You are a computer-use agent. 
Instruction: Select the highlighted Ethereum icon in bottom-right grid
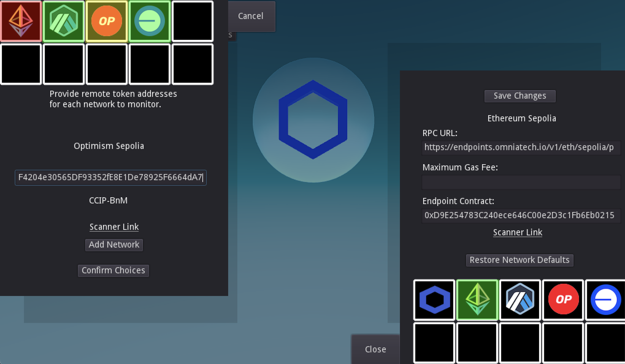point(477,300)
